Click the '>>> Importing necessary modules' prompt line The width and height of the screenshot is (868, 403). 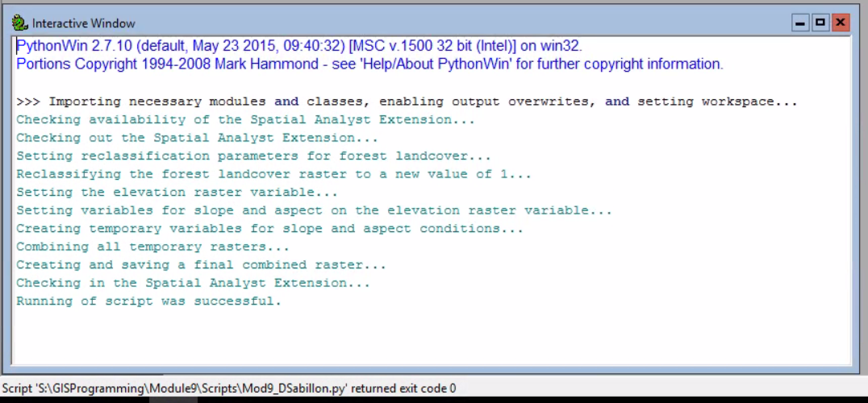pyautogui.click(x=407, y=102)
